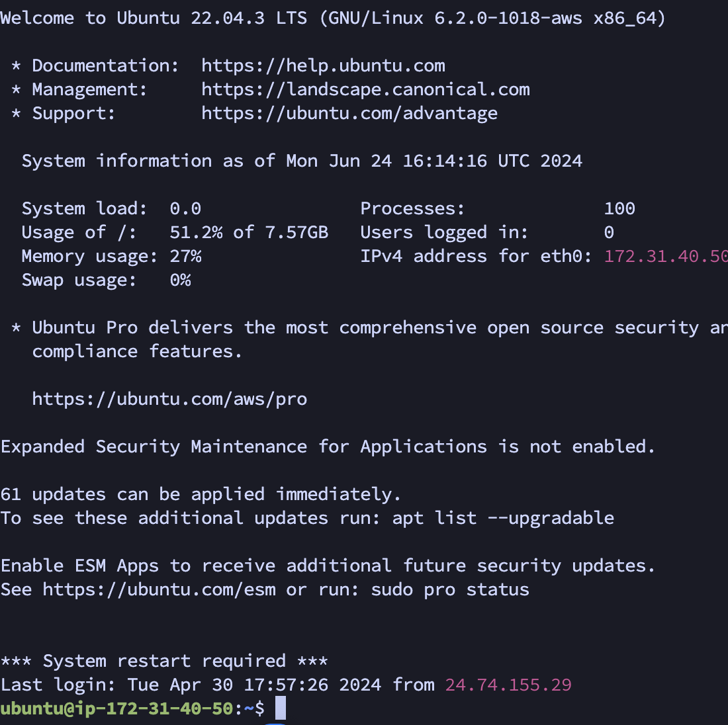Click the 'System restart required' notice

pyautogui.click(x=164, y=661)
